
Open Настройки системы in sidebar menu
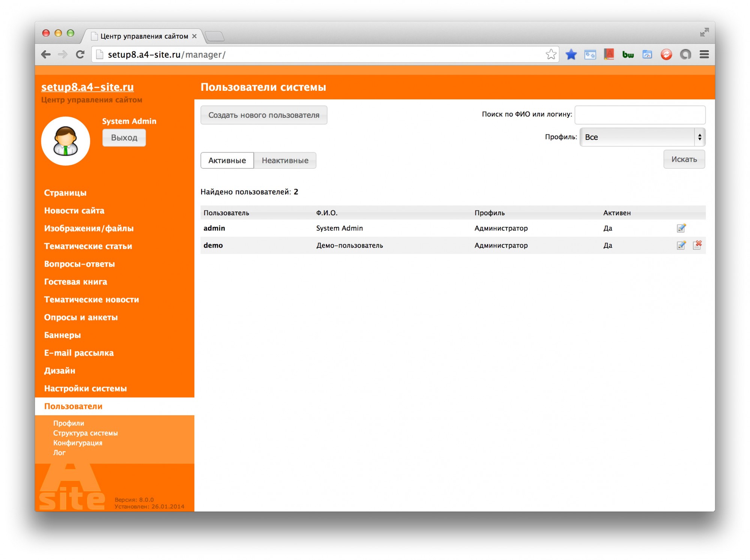86,389
